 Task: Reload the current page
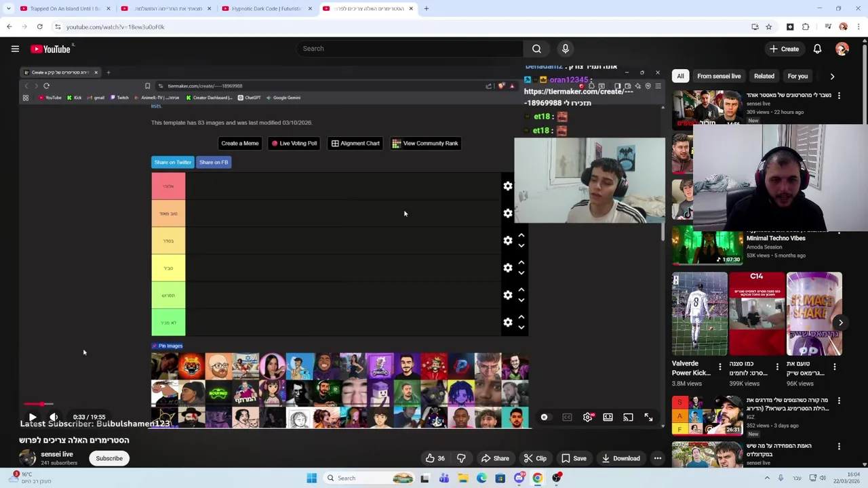click(x=39, y=27)
